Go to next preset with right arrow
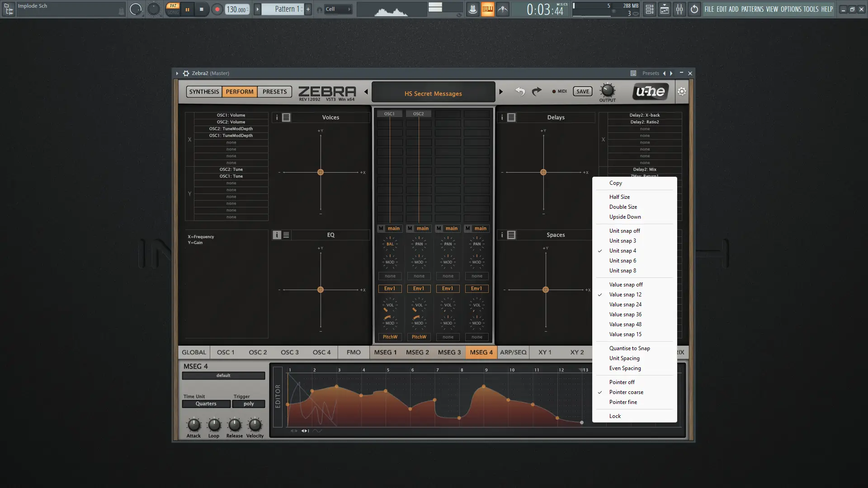The height and width of the screenshot is (488, 868). tap(501, 92)
